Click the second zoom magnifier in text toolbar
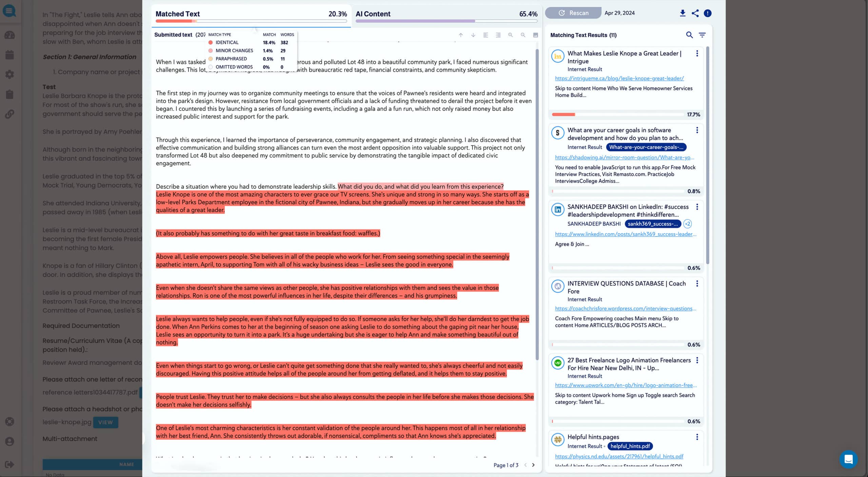Image resolution: width=868 pixels, height=477 pixels. pyautogui.click(x=523, y=35)
